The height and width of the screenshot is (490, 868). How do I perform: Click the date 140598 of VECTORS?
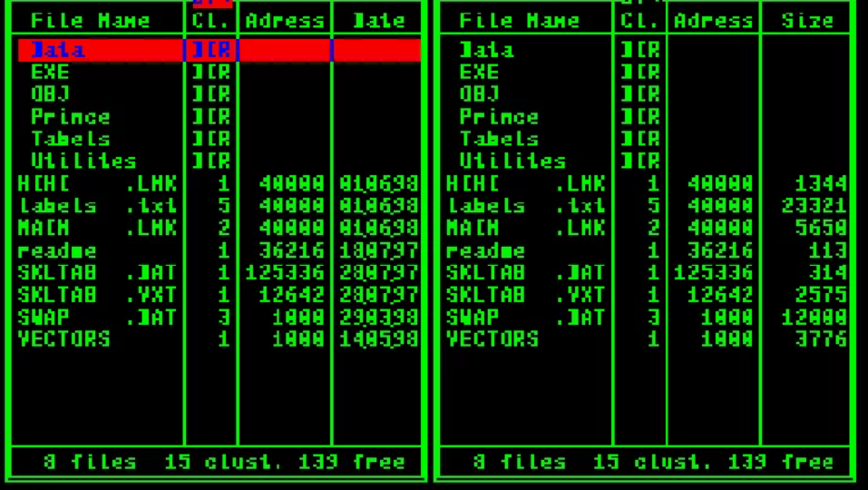click(379, 338)
